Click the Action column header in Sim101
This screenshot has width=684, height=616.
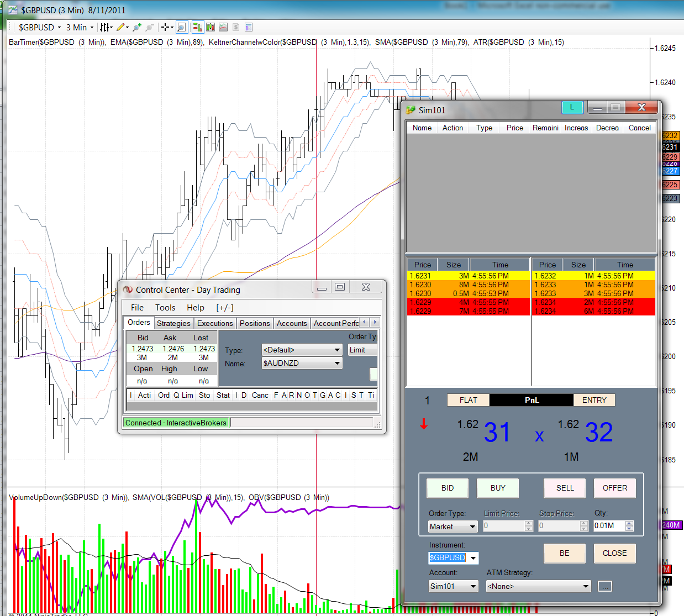453,128
